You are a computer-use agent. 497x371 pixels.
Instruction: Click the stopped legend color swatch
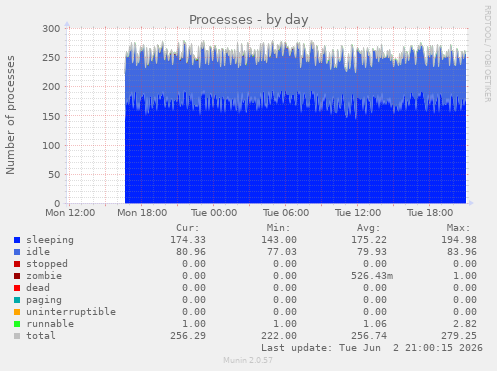[17, 264]
